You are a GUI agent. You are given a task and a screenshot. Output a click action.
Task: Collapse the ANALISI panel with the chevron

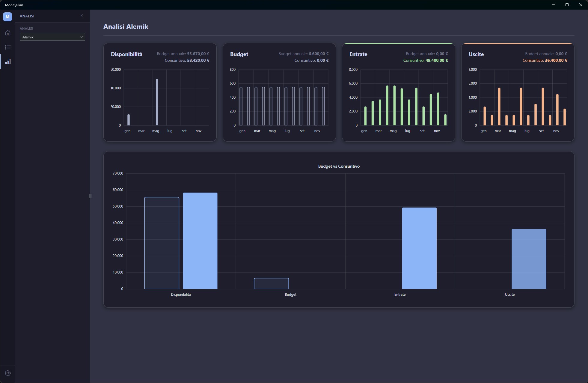coord(82,16)
